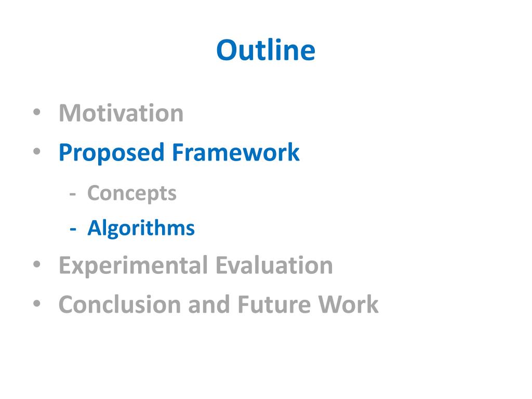Click the Outline slide title
This screenshot has width=532, height=399.
265,50
